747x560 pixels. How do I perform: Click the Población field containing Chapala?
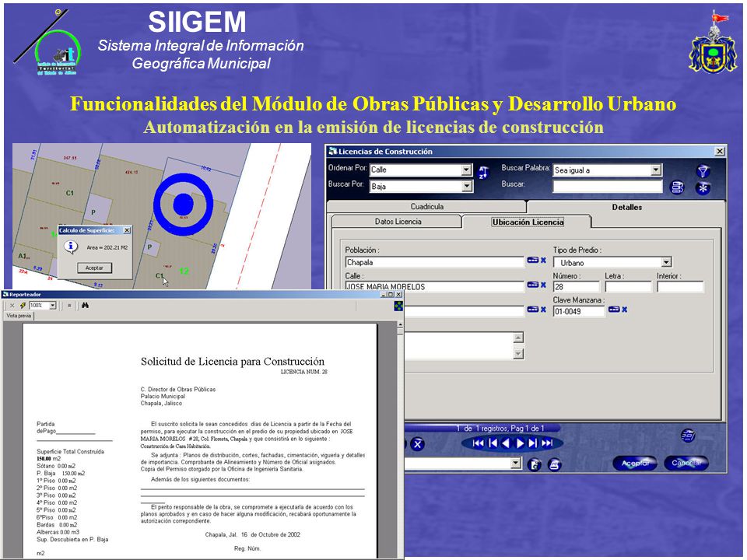click(x=434, y=262)
